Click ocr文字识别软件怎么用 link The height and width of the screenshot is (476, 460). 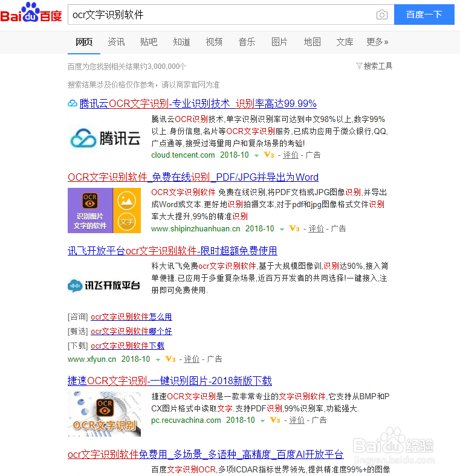(131, 317)
